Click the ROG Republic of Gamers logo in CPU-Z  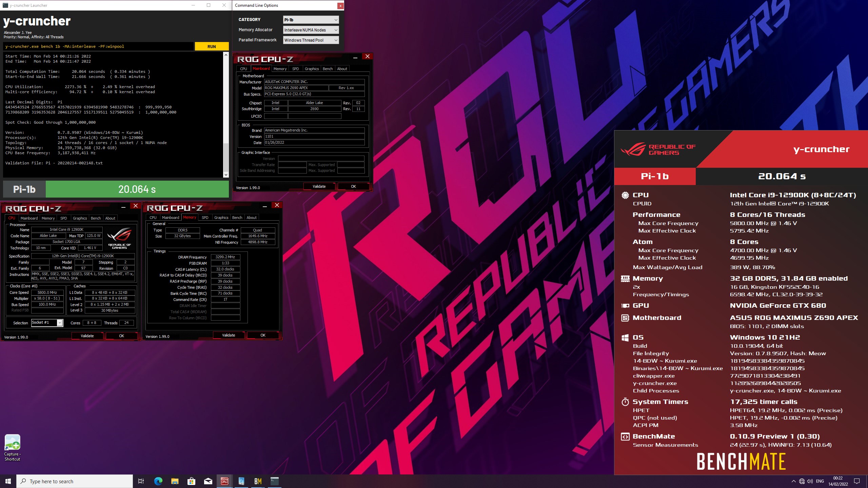(x=119, y=238)
